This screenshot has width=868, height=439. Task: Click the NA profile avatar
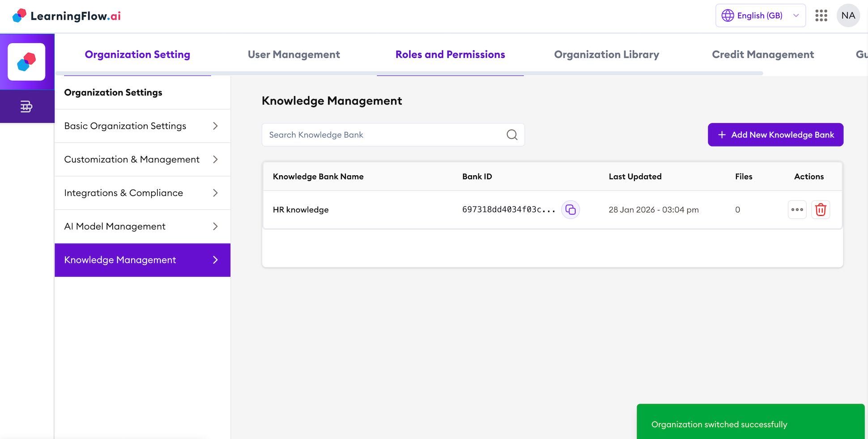(x=848, y=16)
